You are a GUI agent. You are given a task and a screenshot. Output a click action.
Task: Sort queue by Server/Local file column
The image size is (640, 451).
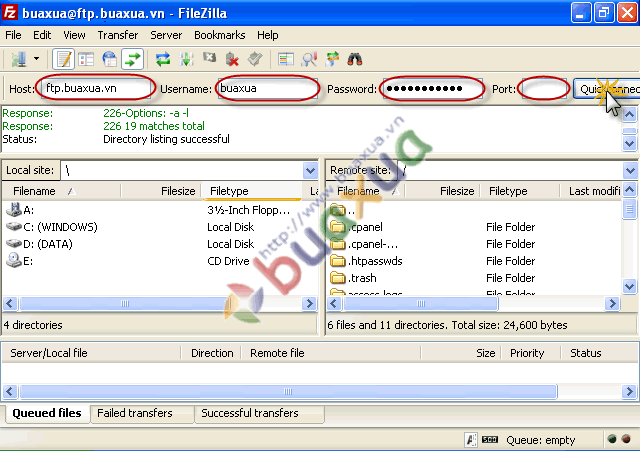[91, 353]
